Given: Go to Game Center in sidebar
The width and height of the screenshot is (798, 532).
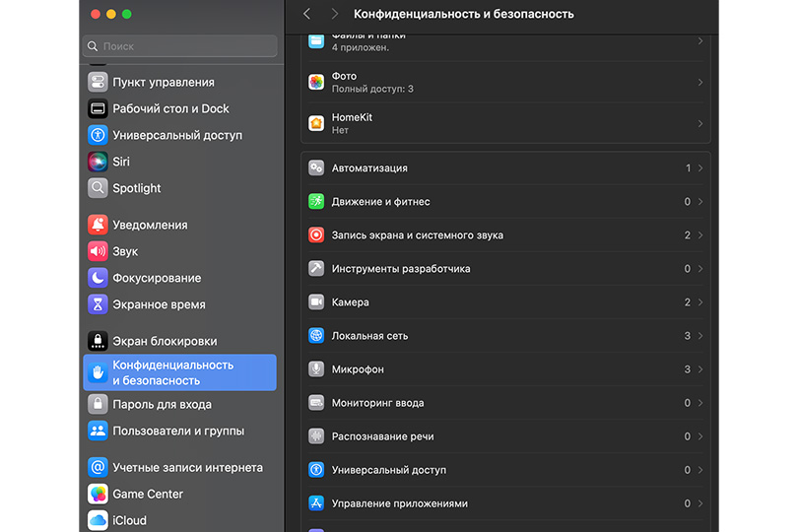Looking at the screenshot, I should tap(179, 494).
